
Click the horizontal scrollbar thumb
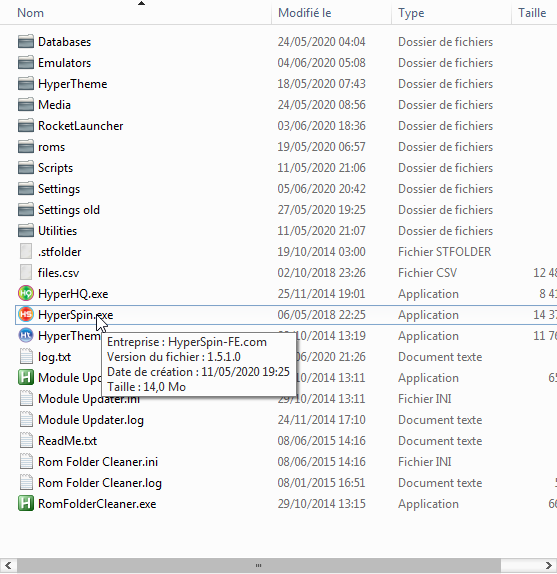(x=258, y=565)
